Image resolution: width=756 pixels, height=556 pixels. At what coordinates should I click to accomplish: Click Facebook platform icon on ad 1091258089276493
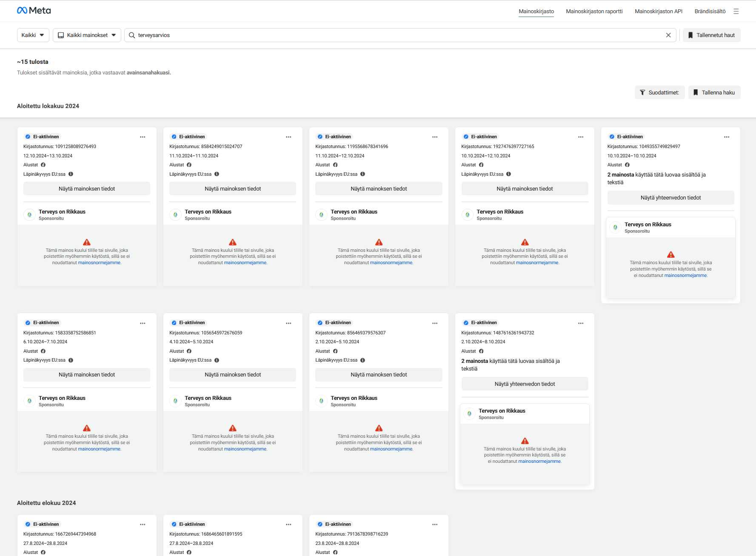click(43, 165)
